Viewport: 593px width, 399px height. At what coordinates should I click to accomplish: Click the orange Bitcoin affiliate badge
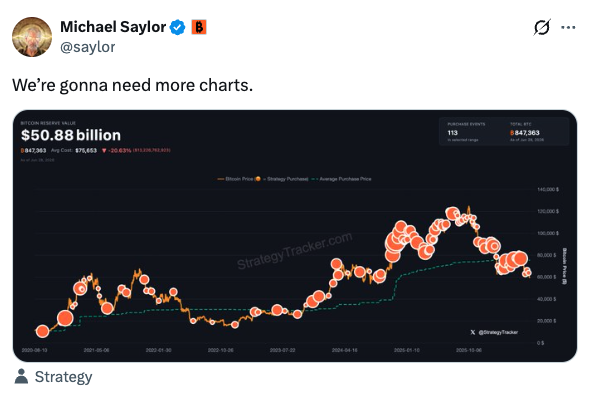coord(199,27)
